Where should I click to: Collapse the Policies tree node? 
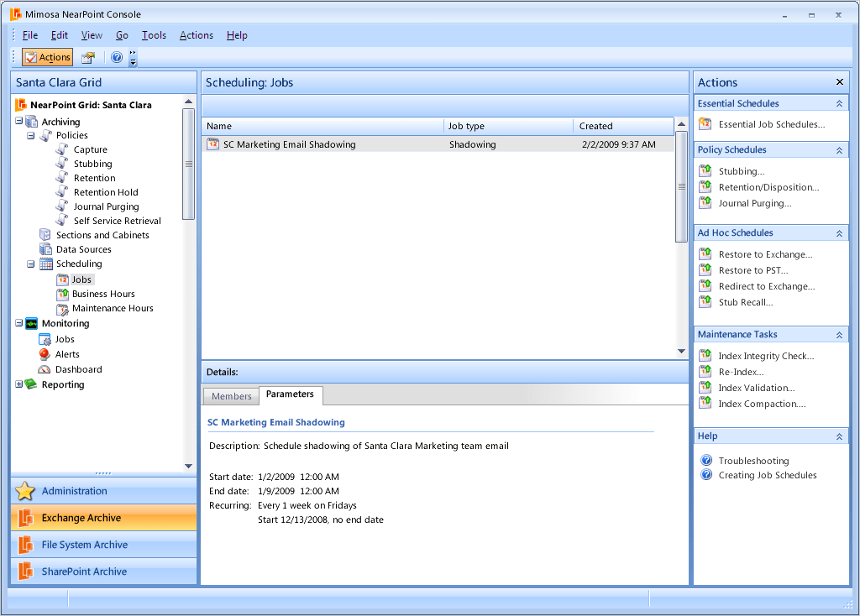click(x=31, y=135)
